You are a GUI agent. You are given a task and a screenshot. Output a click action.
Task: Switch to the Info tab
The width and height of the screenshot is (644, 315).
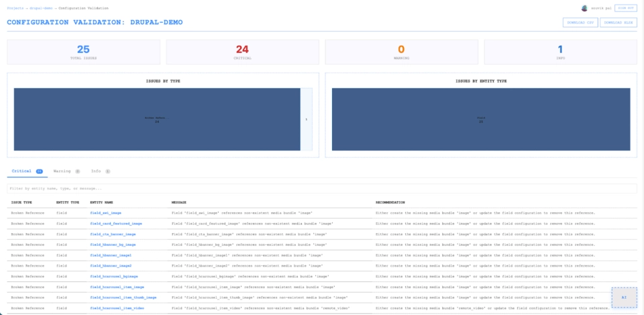click(100, 171)
